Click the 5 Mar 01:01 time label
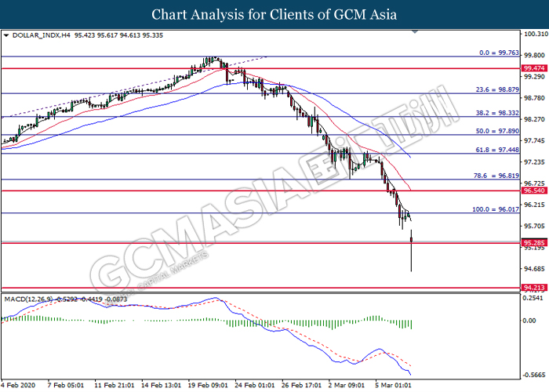The image size is (549, 392). 394,385
